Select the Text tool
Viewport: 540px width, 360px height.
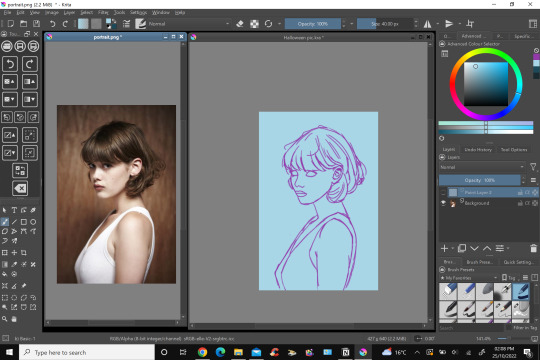[x=14, y=210]
